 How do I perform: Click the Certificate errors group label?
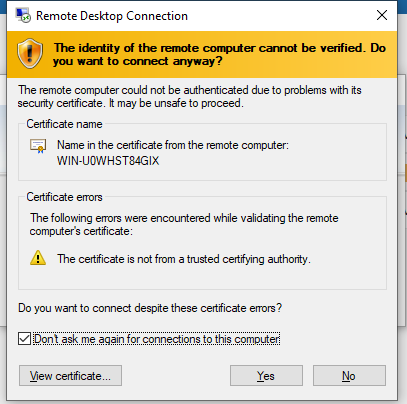coord(64,197)
